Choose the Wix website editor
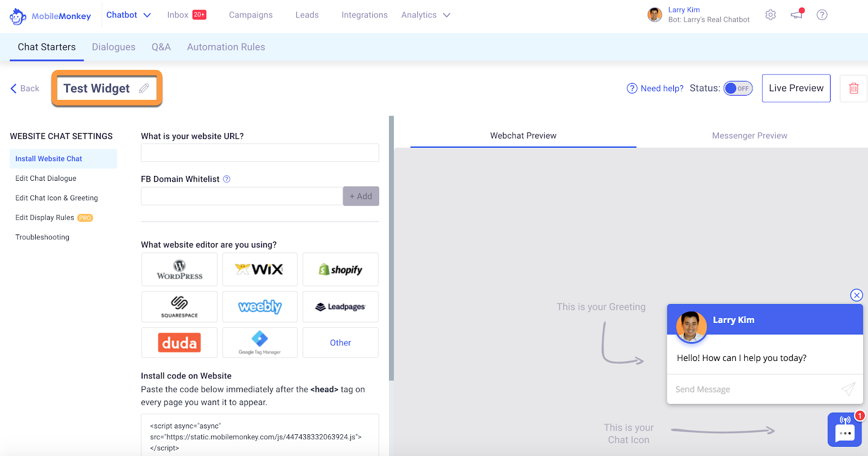The height and width of the screenshot is (456, 868). pyautogui.click(x=260, y=269)
